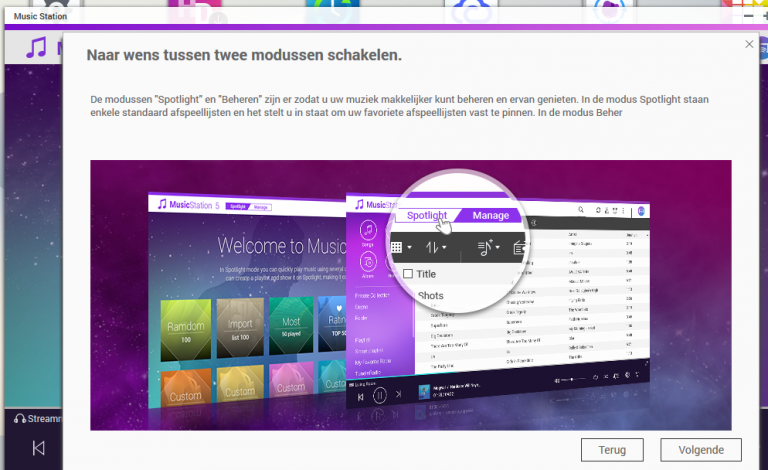Viewport: 768px width, 470px height.
Task: Tick the Title checkbox in magnified view
Action: (408, 274)
